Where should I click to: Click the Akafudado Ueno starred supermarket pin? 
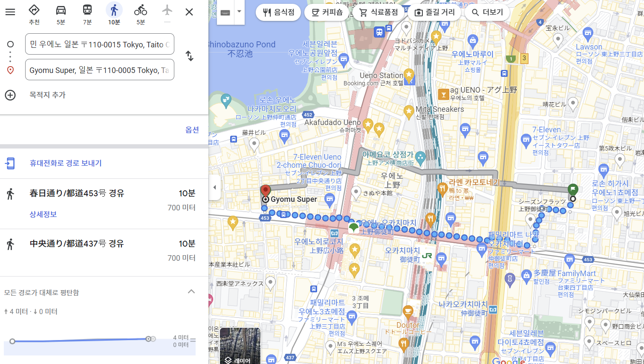pos(367,125)
